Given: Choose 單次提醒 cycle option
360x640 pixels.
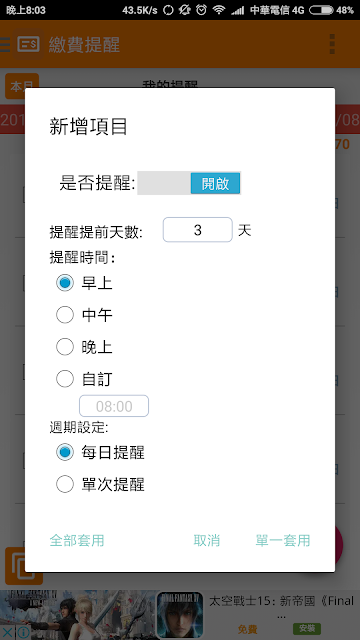Looking at the screenshot, I should click(x=100, y=484).
